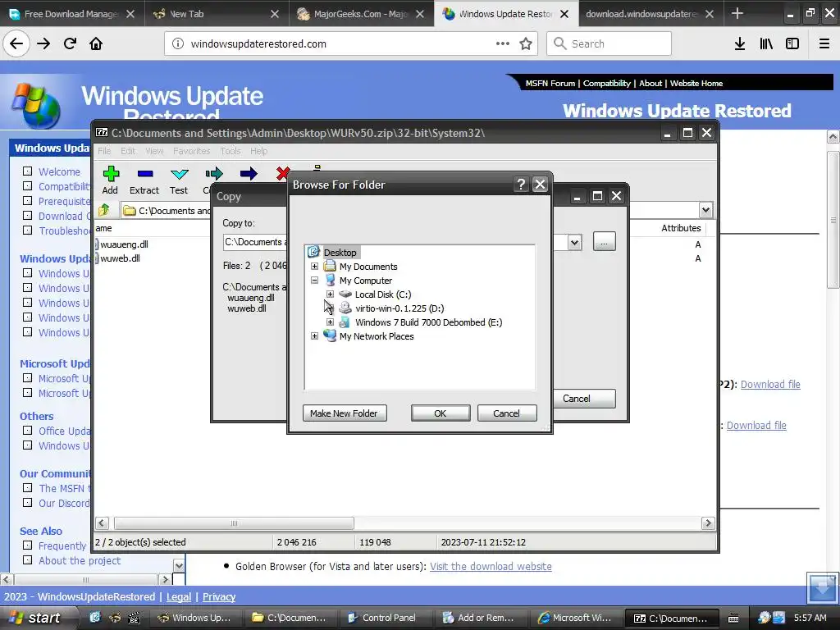Open About the project sidebar link
The image size is (840, 630).
[x=80, y=560]
